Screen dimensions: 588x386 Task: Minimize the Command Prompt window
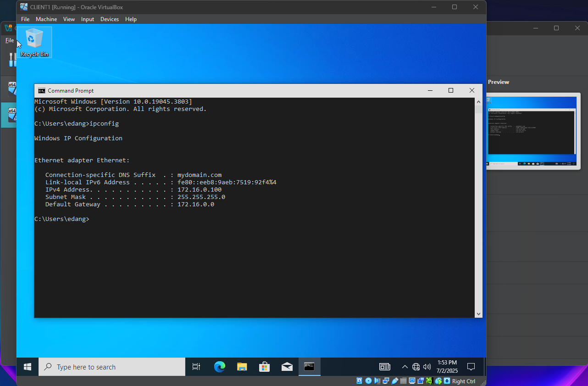click(x=430, y=91)
